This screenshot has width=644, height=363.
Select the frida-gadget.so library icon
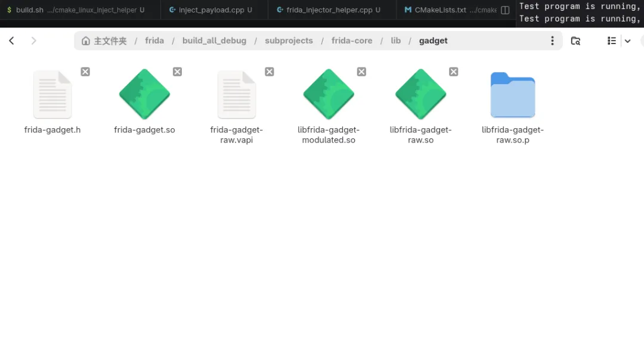144,94
